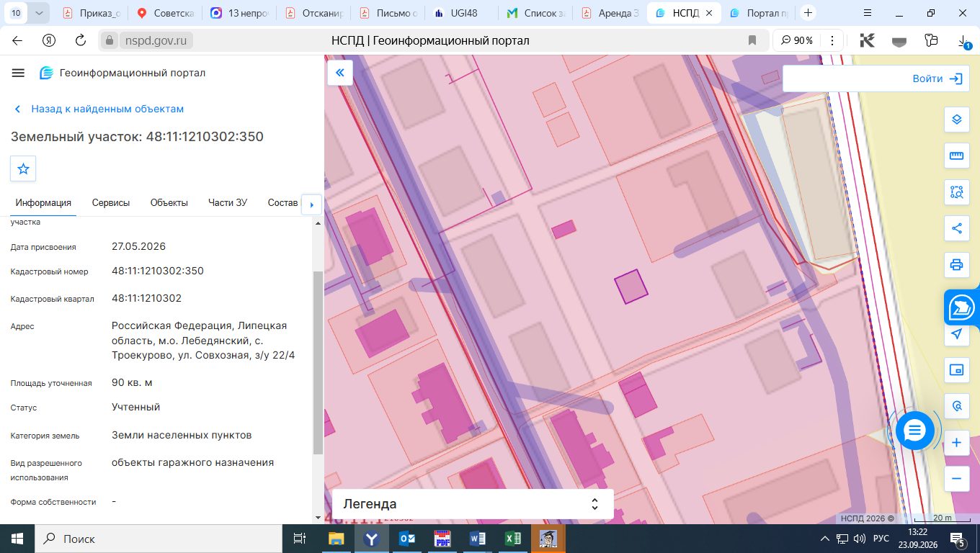Select the highlighted parcel square on map
Image resolution: width=980 pixels, height=553 pixels.
[631, 287]
